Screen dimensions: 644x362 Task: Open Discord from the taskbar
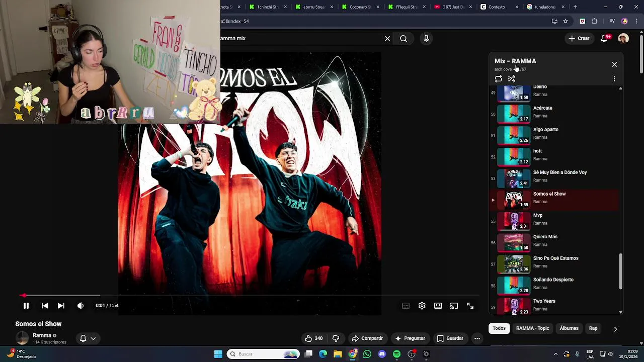(382, 354)
